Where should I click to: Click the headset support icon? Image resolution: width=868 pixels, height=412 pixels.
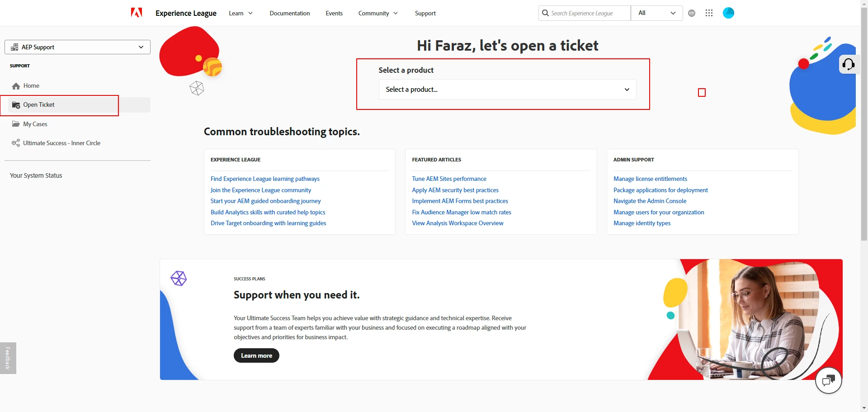pyautogui.click(x=848, y=64)
